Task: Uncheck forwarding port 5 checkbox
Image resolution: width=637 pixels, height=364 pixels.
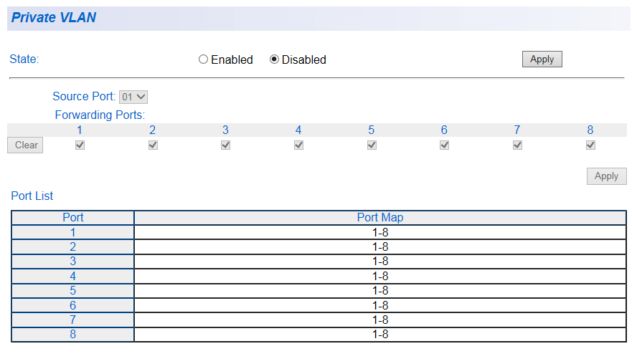Action: 372,145
